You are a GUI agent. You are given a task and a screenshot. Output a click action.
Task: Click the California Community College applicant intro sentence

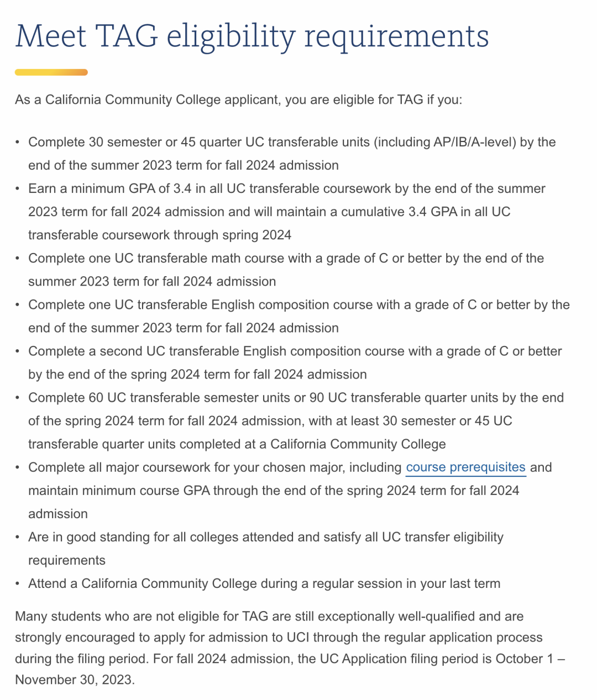(238, 100)
